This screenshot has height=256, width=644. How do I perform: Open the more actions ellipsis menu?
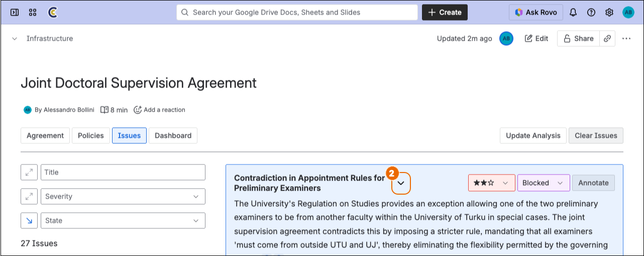click(626, 39)
